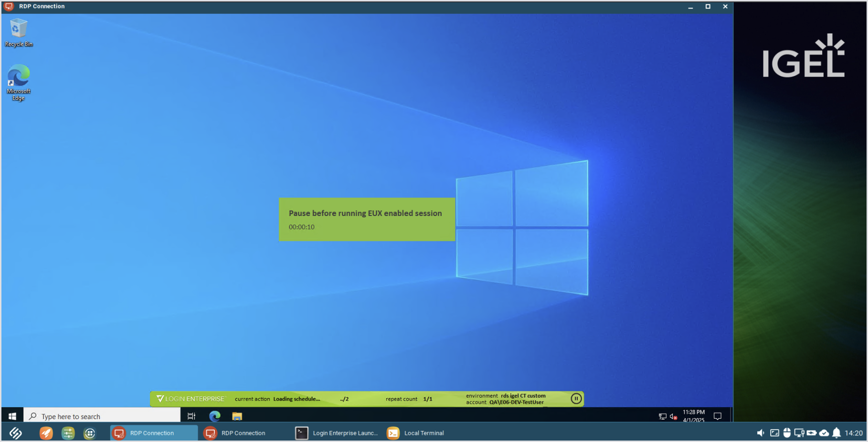Toggle muted volume icon in Windows tray
The image size is (868, 442).
[674, 416]
